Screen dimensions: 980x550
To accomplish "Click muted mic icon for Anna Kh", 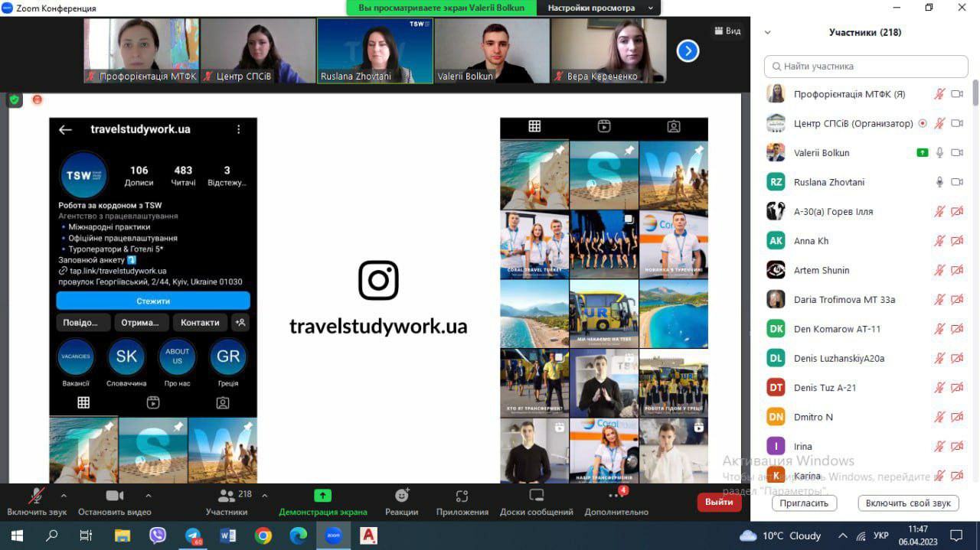I will (x=939, y=241).
